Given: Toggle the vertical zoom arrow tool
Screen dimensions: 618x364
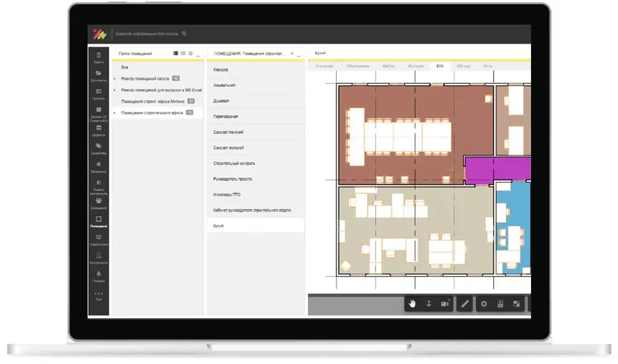Looking at the screenshot, I should pos(429,304).
